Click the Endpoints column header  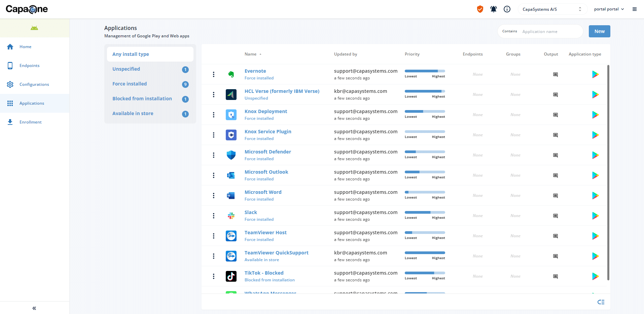473,54
